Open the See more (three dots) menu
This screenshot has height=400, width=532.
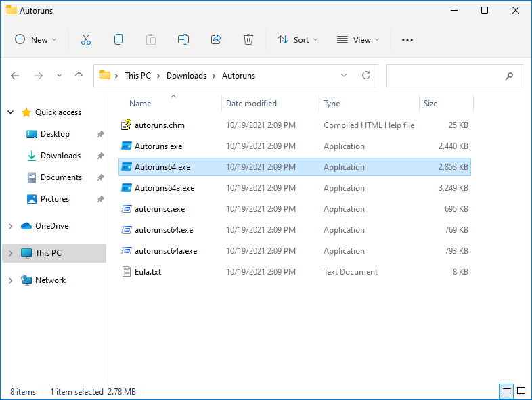[407, 40]
